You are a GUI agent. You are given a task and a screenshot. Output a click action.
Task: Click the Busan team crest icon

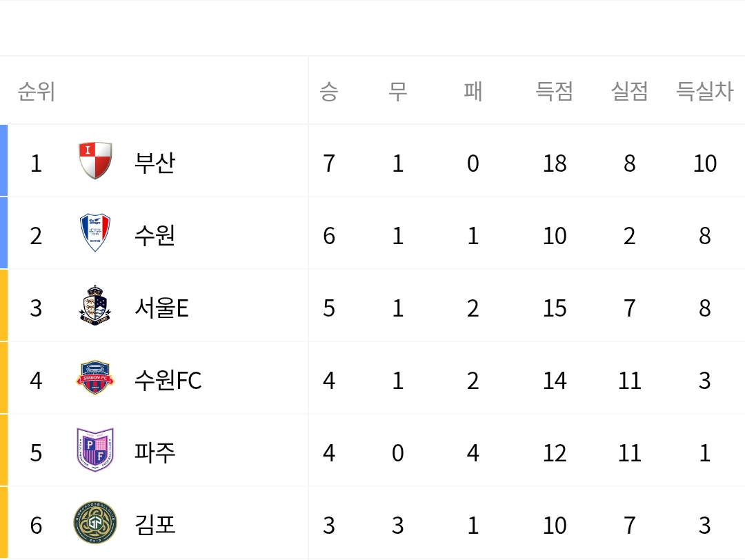95,161
